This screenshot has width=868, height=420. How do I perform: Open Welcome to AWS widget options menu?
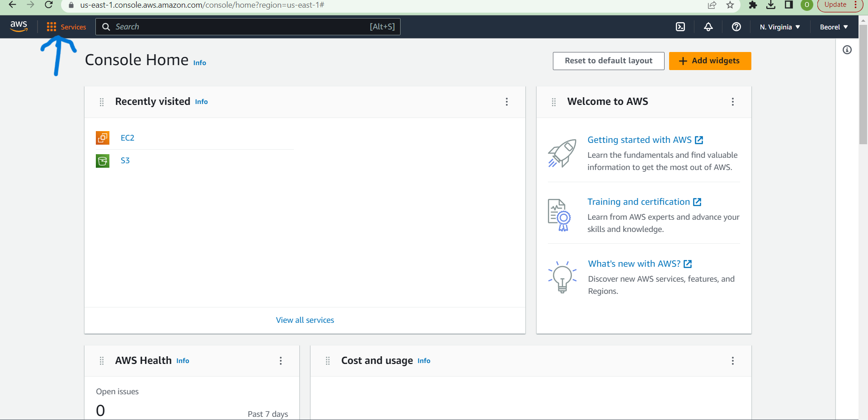click(x=733, y=102)
